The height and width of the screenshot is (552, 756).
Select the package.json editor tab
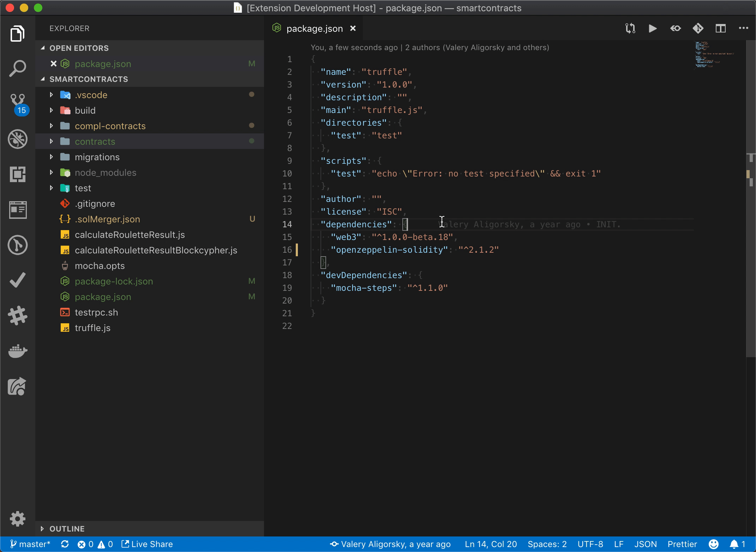[314, 29]
